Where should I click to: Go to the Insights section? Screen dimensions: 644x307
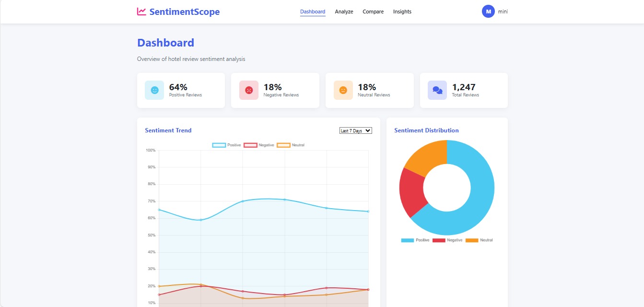point(402,11)
